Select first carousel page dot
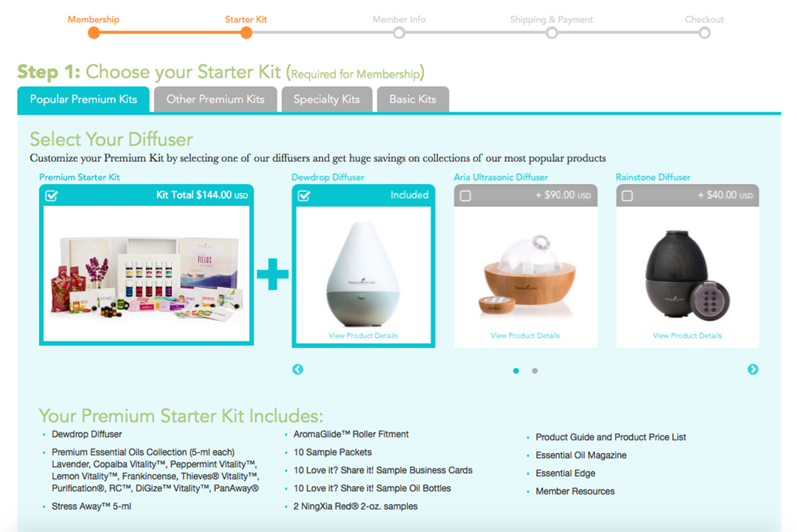Viewport: 797px width, 532px height. pos(516,371)
